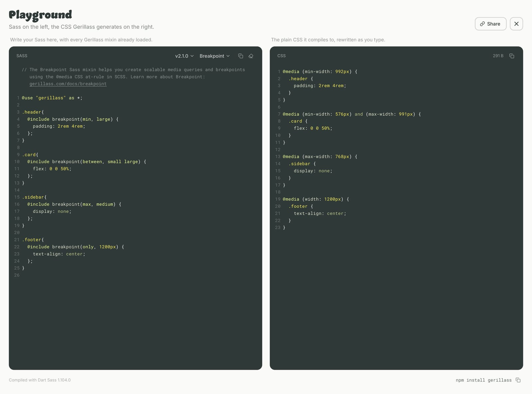This screenshot has height=394, width=532.
Task: Click '.card {' in CSS output
Action: [x=298, y=121]
